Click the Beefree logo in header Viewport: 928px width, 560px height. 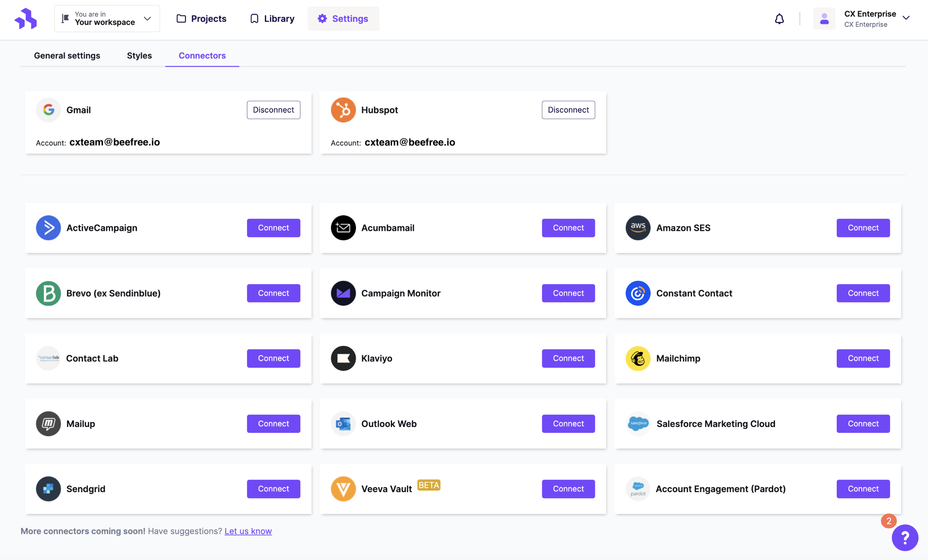pyautogui.click(x=26, y=18)
